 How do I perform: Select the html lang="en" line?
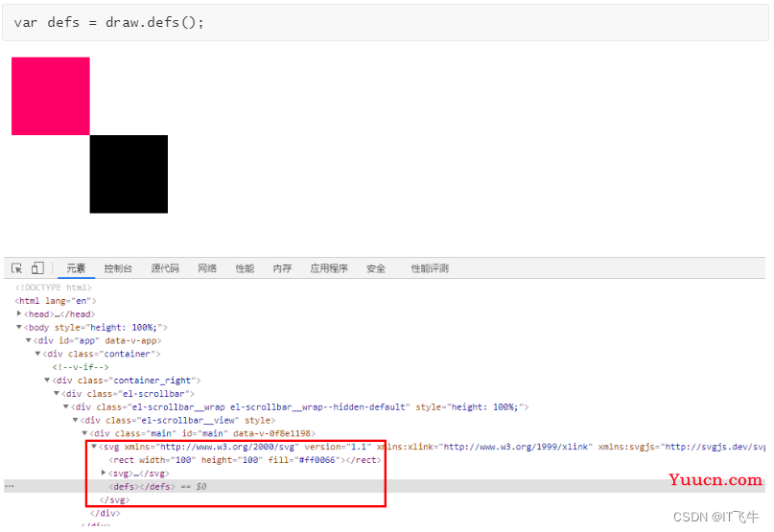56,301
